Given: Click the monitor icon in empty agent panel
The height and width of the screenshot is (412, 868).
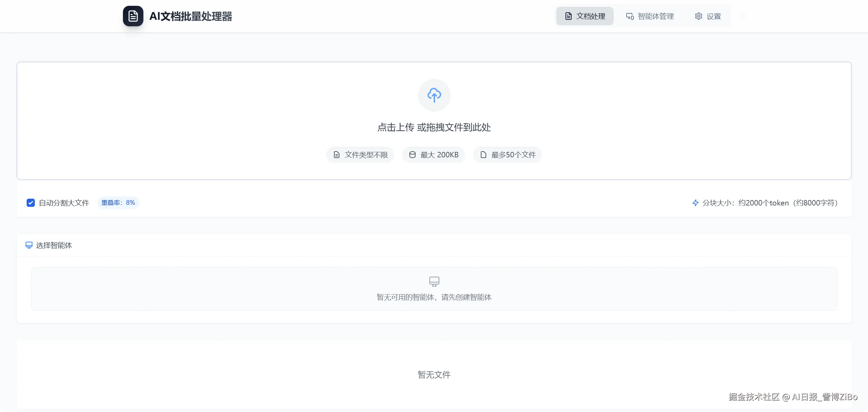Looking at the screenshot, I should click(x=434, y=281).
